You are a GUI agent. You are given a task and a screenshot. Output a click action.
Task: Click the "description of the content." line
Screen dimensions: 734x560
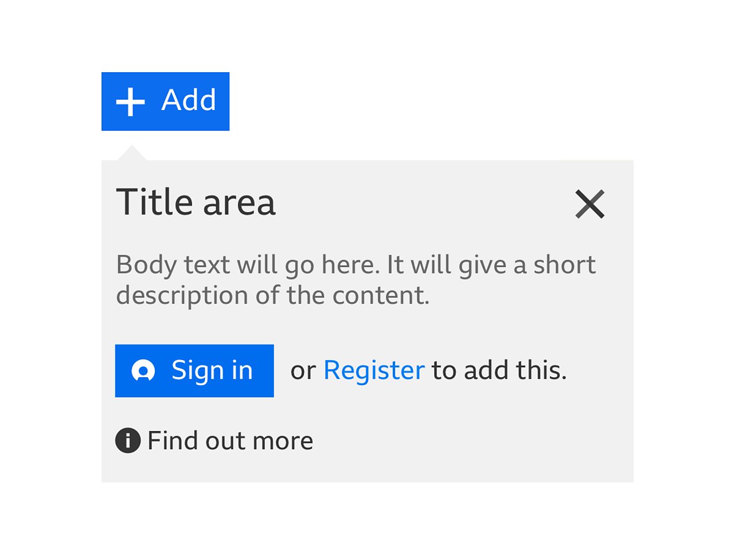tap(272, 296)
